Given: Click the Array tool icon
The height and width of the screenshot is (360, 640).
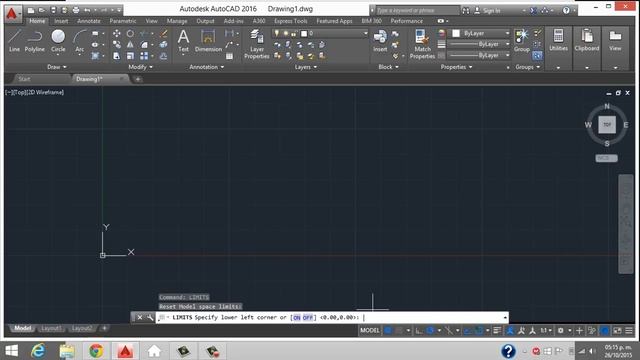Looking at the screenshot, I should (144, 56).
